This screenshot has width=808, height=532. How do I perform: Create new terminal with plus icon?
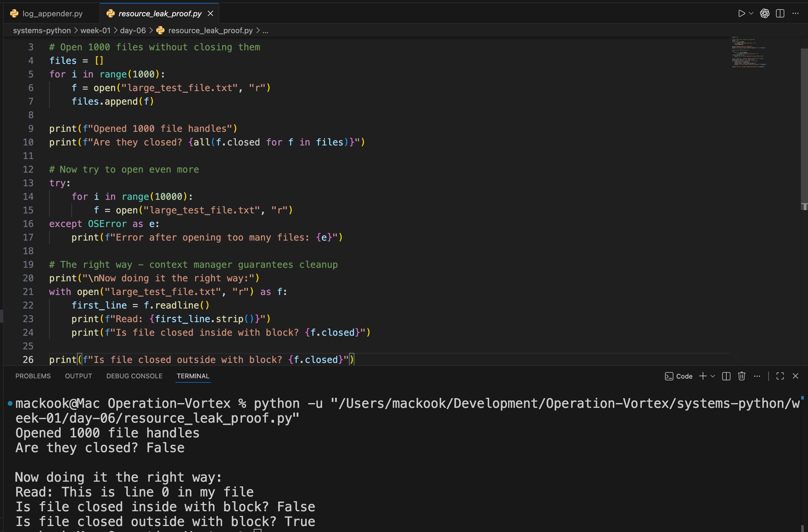coord(703,376)
